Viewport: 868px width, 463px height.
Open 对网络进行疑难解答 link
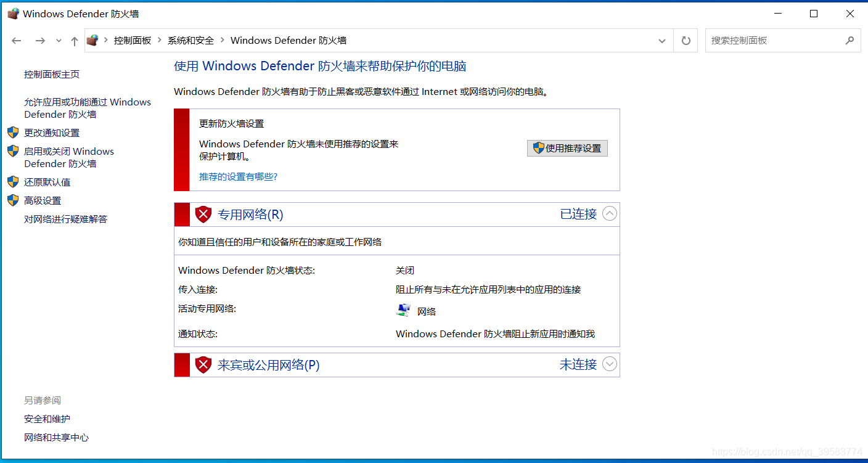click(65, 219)
